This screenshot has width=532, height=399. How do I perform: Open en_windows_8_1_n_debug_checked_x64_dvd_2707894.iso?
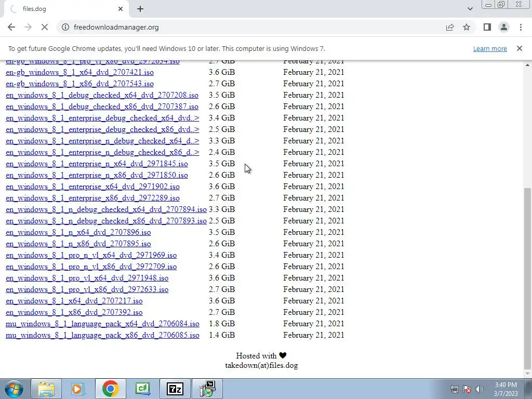[106, 209]
